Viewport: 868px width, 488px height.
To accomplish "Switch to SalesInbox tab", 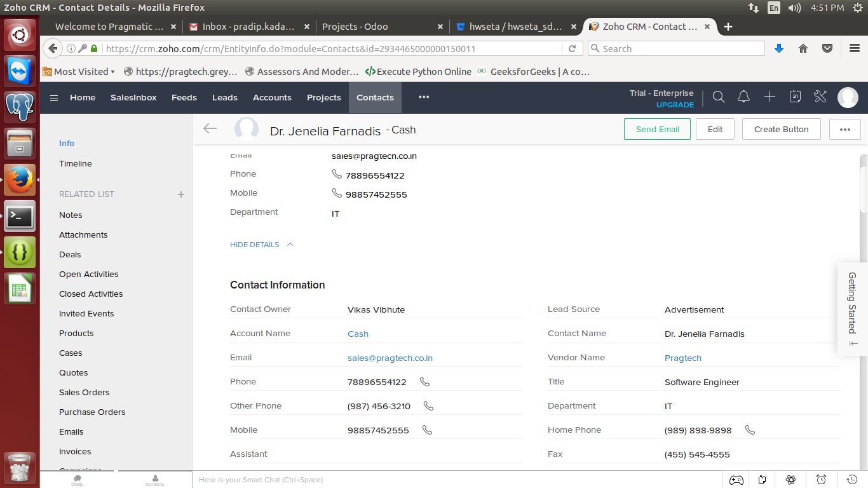I will pyautogui.click(x=133, y=97).
